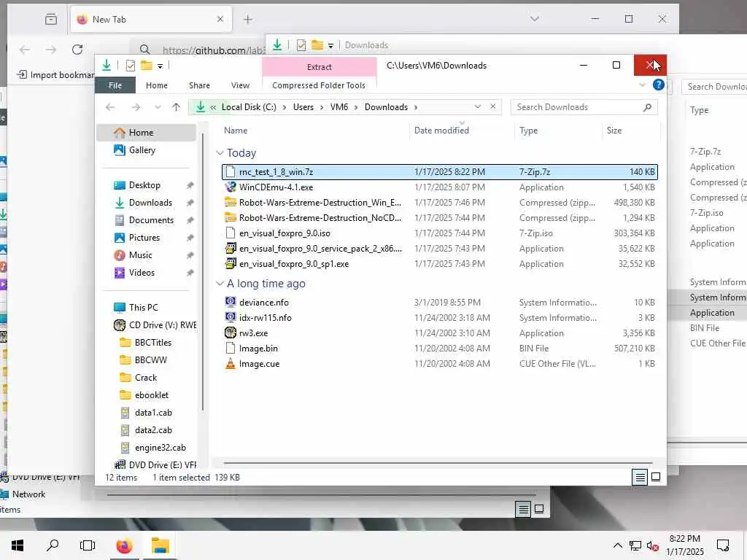Viewport: 747px width, 560px height.
Task: Select the pink Extract contextual tab
Action: pos(320,67)
